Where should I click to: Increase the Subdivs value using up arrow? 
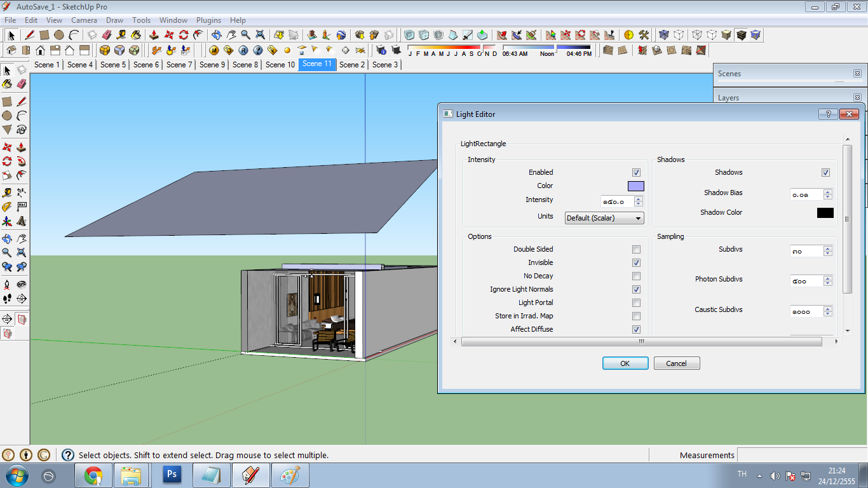[x=827, y=248]
